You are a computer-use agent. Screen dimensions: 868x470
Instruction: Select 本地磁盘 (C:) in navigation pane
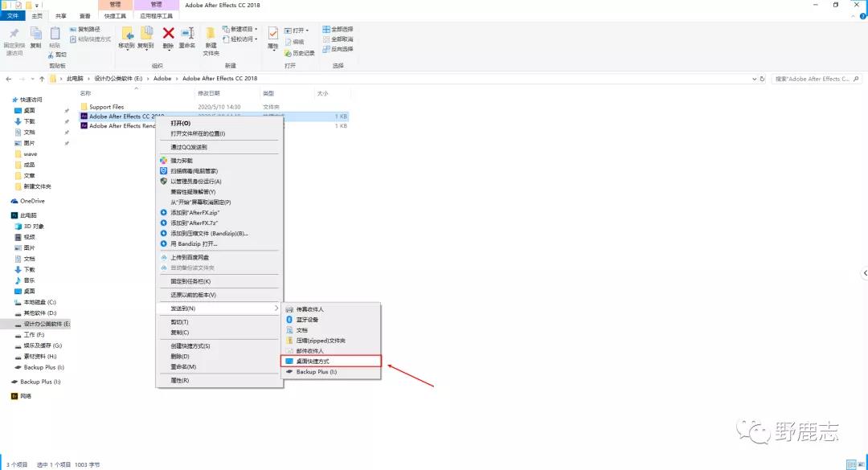40,302
